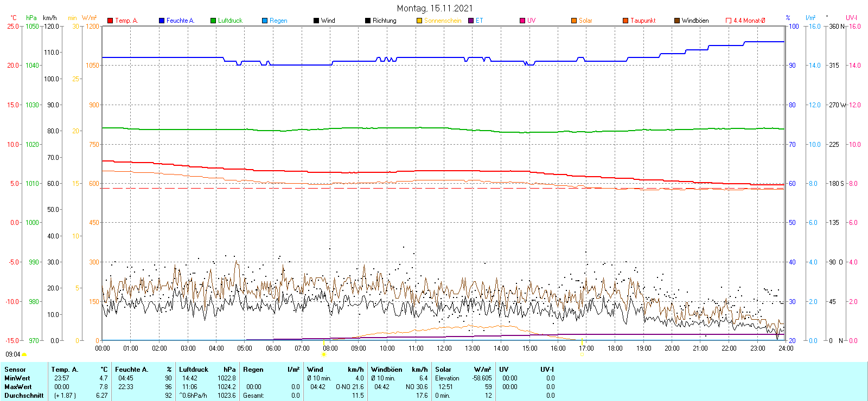Click the average pressure '1023.6'
The image size is (868, 401).
click(x=227, y=396)
